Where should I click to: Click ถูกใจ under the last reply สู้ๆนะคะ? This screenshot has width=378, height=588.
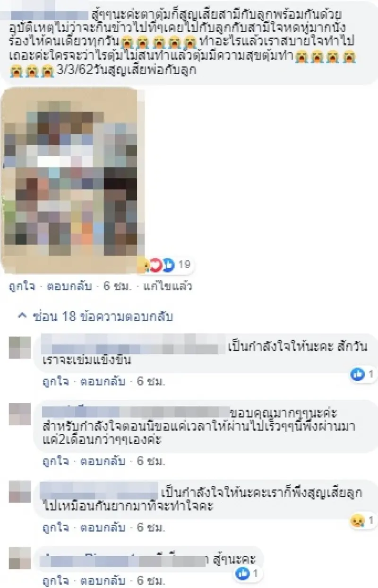(x=54, y=579)
